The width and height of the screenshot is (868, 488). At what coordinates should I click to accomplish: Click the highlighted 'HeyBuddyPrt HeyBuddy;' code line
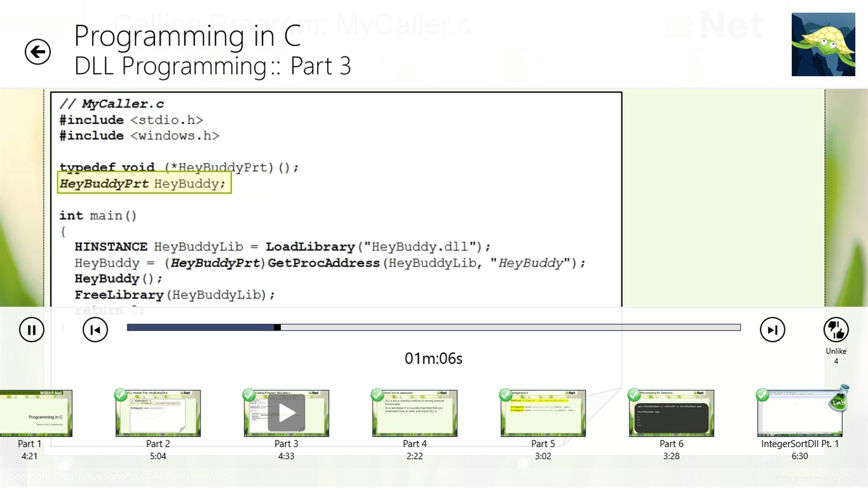[144, 184]
